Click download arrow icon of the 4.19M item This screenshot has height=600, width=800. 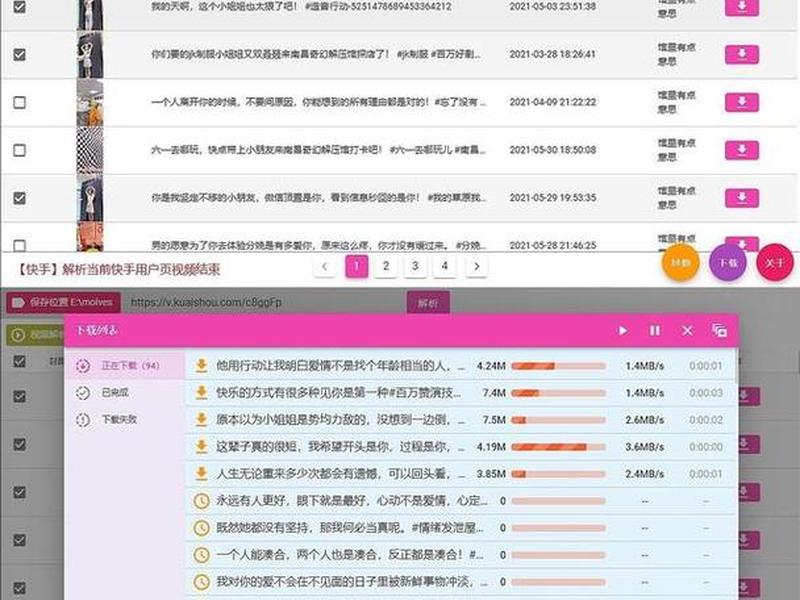202,446
